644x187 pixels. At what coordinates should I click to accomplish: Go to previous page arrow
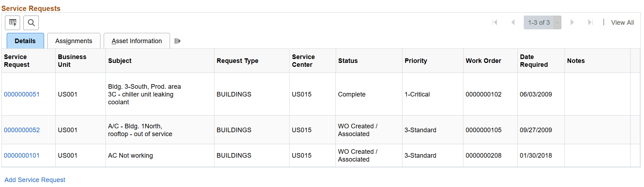513,22
